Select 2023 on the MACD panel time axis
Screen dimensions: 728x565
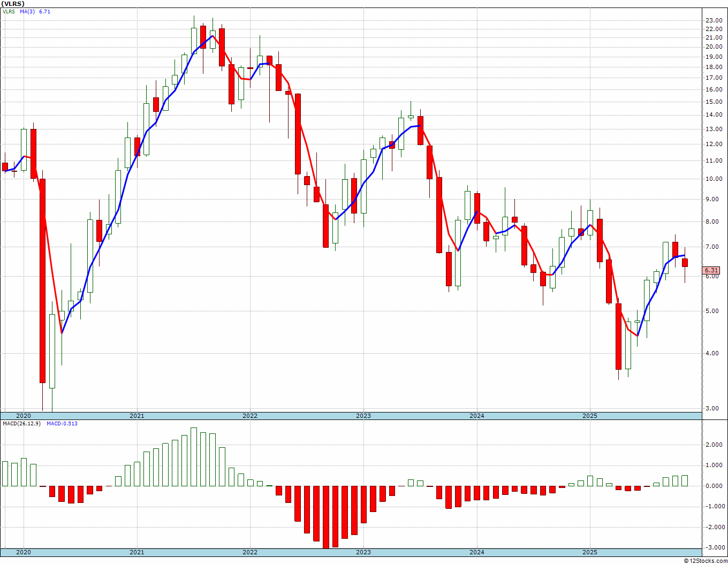coord(363,552)
